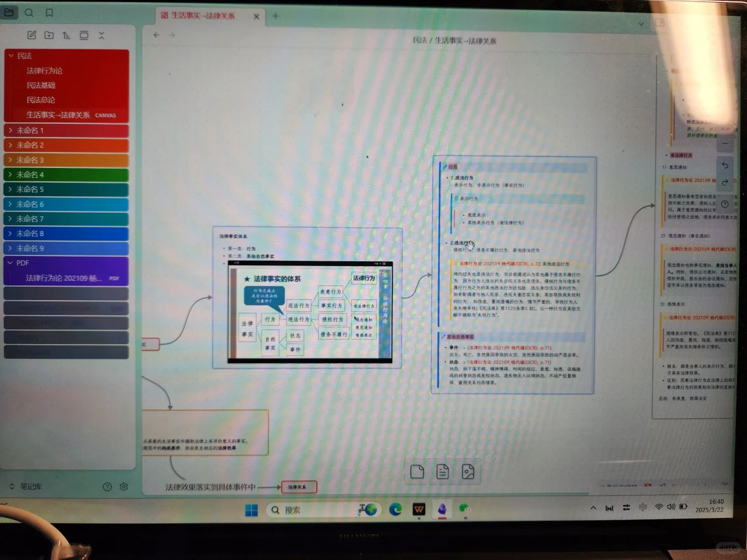Expand the 未命名 9 folder
Image resolution: width=747 pixels, height=560 pixels.
pyautogui.click(x=66, y=248)
